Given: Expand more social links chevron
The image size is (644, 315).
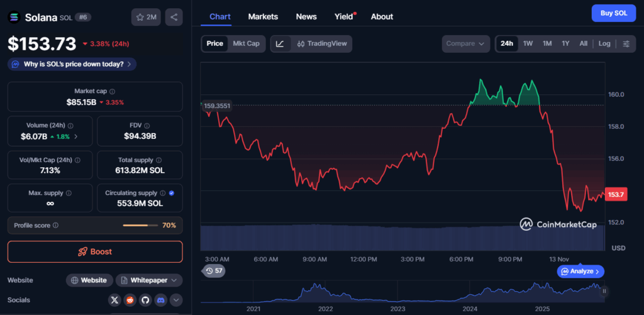Looking at the screenshot, I should click(x=176, y=301).
